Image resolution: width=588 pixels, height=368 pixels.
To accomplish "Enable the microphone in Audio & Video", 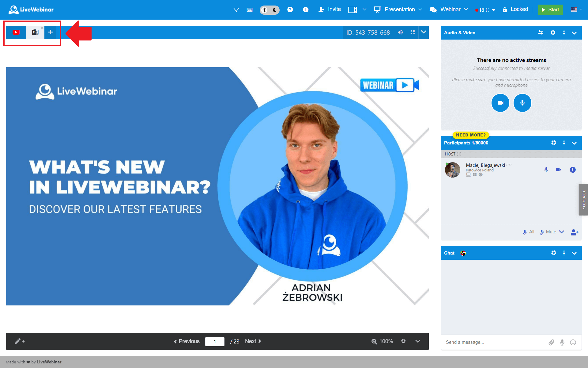I will [x=522, y=103].
